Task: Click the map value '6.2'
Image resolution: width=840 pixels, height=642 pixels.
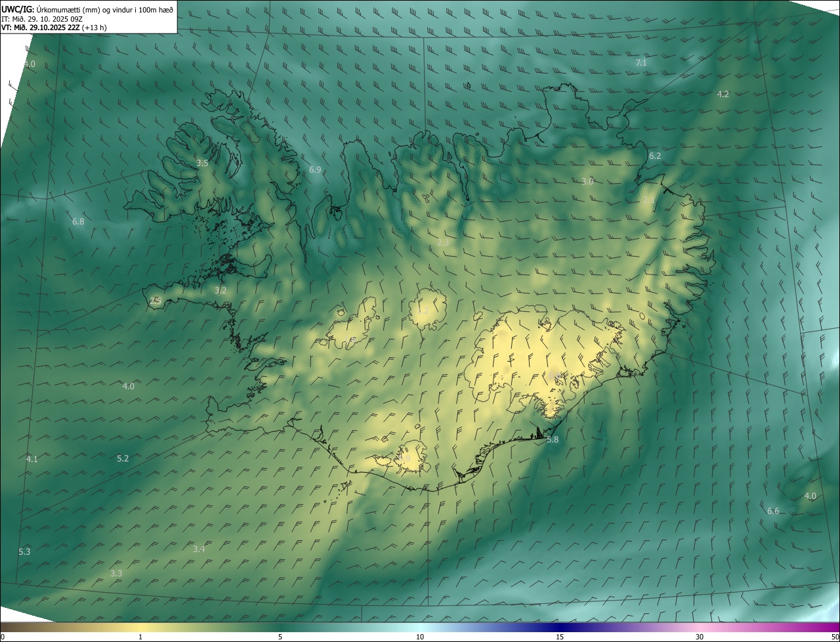Action: 655,156
